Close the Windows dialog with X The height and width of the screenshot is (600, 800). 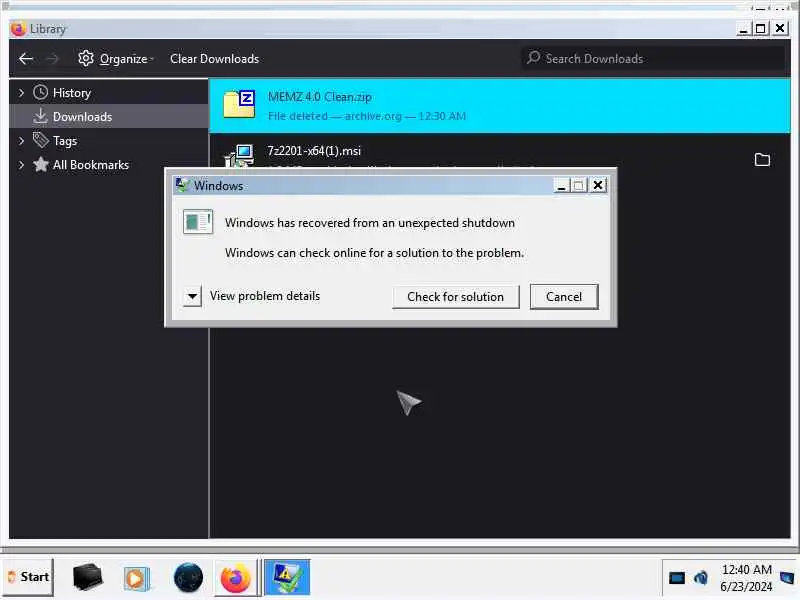tap(598, 185)
